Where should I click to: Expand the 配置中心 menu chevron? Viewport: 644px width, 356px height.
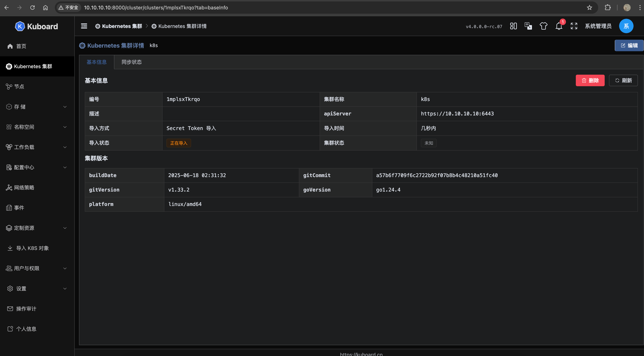tap(65, 167)
